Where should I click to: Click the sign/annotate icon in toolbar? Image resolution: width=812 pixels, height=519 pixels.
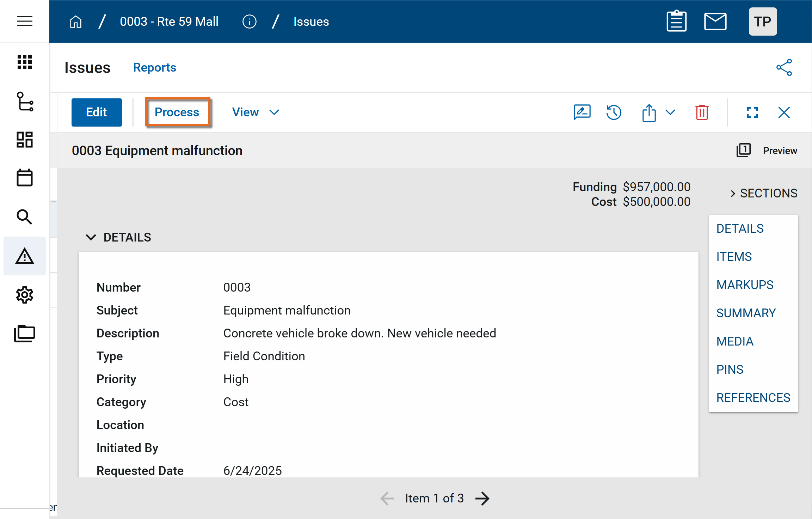click(582, 112)
